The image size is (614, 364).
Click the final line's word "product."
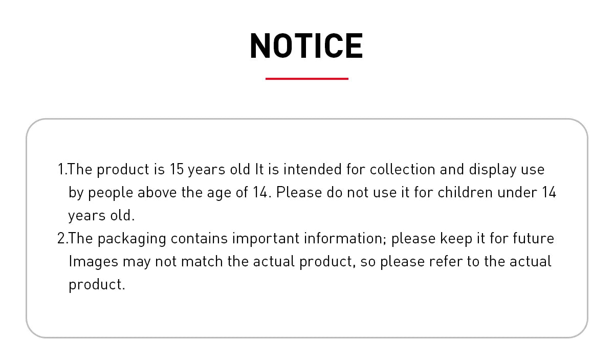click(97, 284)
